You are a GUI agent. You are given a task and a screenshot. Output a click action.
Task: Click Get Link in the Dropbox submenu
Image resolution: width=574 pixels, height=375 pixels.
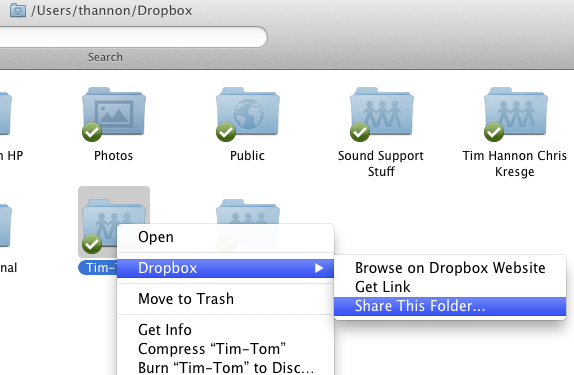[x=450, y=287]
